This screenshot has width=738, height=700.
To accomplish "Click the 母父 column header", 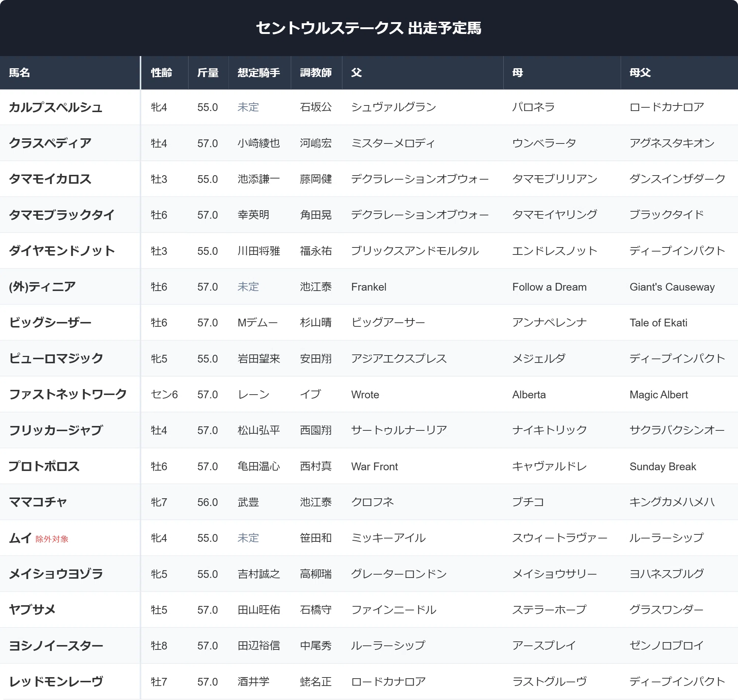I will point(679,73).
